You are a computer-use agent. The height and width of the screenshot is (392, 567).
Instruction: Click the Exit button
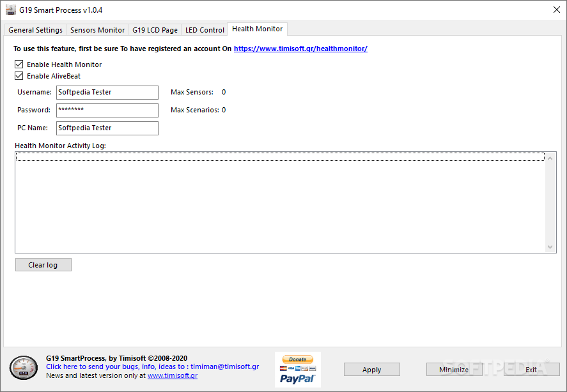(x=532, y=370)
